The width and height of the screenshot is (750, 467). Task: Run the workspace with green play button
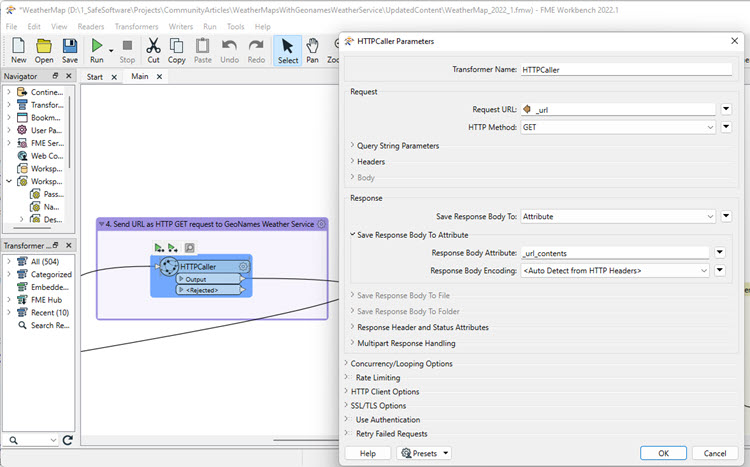[x=97, y=50]
